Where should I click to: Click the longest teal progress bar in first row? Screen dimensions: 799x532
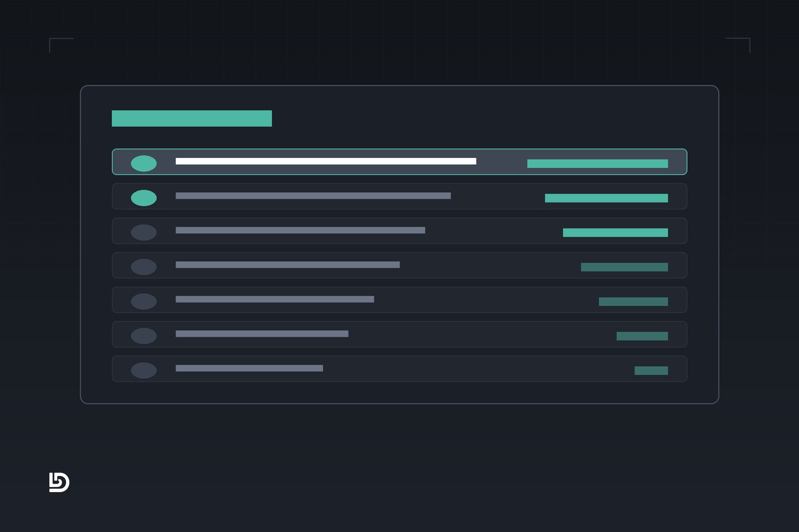598,164
